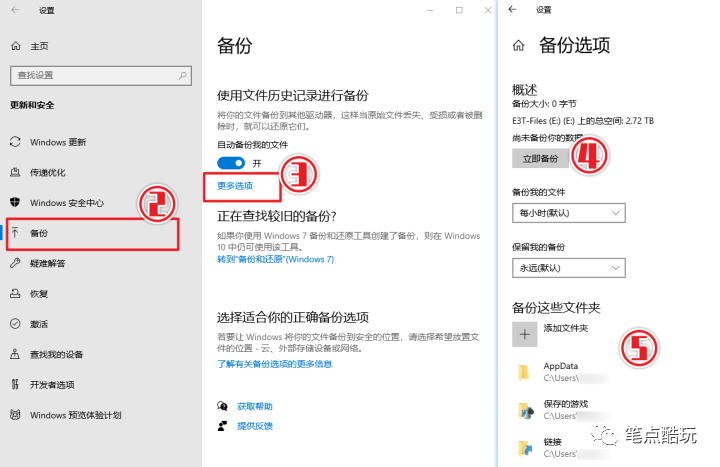Click the AppData folder icon
Viewport: 720px width, 467px height.
pos(523,372)
